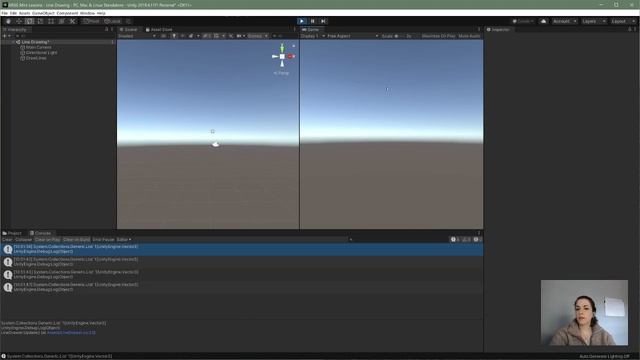Select the Scale tool
Screen dimensions: 640x360
pos(40,21)
